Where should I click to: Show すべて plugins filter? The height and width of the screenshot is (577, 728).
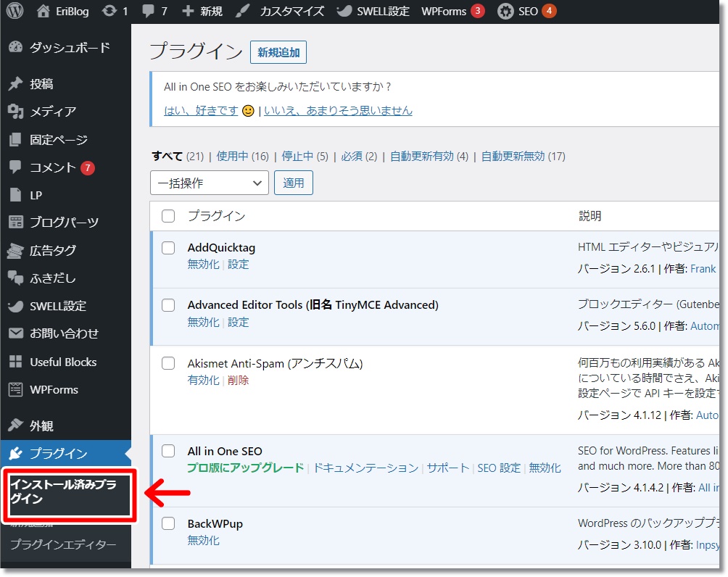pos(167,157)
